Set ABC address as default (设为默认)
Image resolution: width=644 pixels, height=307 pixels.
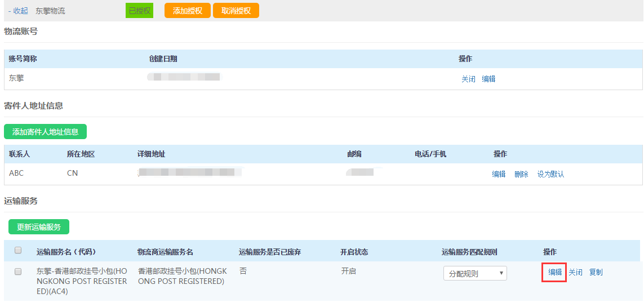(x=550, y=174)
